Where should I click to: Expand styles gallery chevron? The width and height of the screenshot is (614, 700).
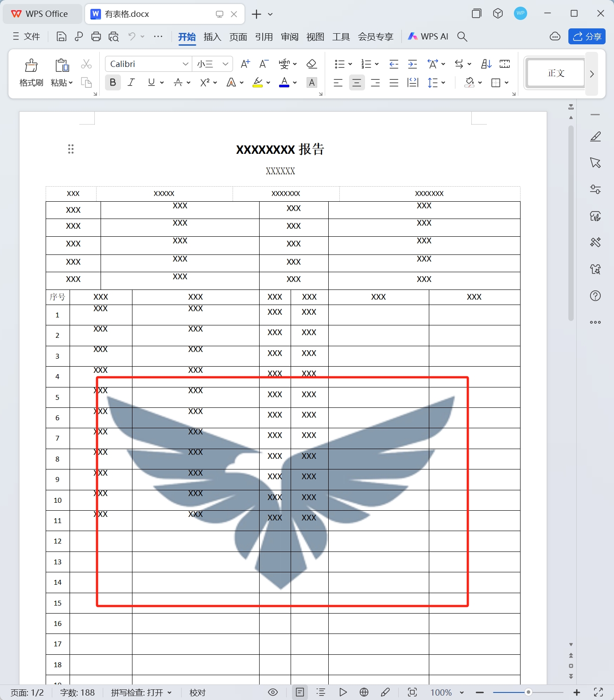[592, 74]
